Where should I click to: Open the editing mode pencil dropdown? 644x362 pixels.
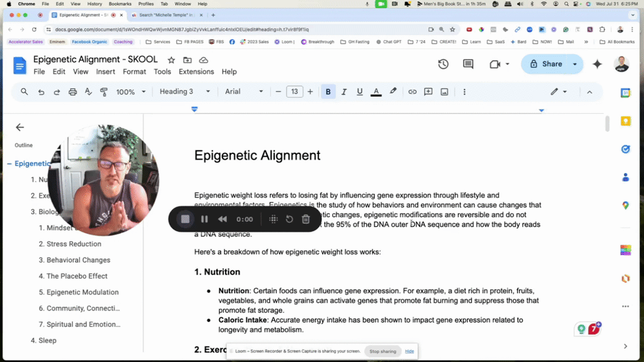click(558, 92)
